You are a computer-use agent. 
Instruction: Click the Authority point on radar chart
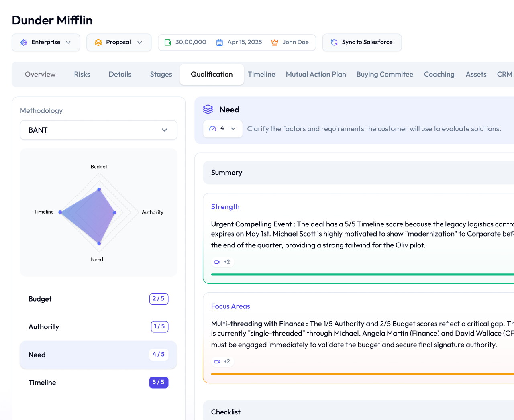point(115,212)
